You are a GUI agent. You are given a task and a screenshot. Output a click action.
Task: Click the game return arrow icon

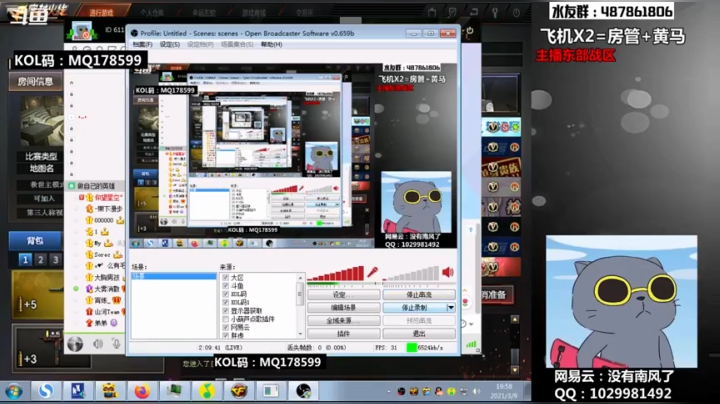click(473, 12)
